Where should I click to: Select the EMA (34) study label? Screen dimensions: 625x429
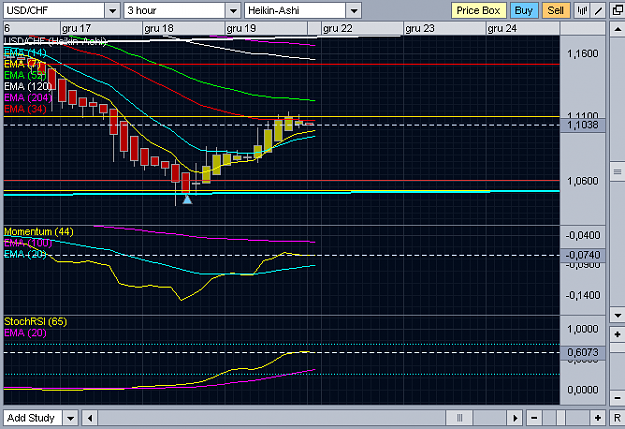[25, 108]
